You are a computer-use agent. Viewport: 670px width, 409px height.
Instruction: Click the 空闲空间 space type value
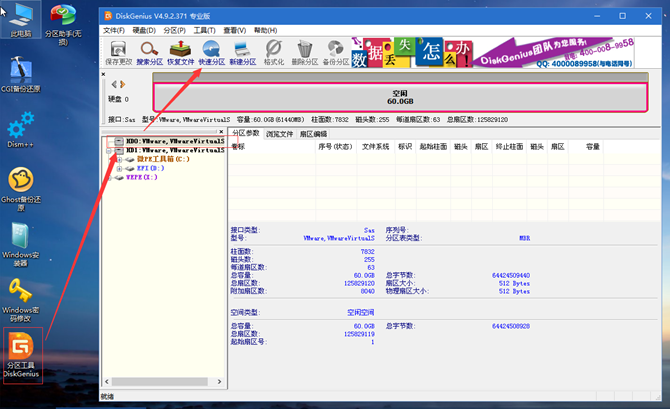(361, 313)
